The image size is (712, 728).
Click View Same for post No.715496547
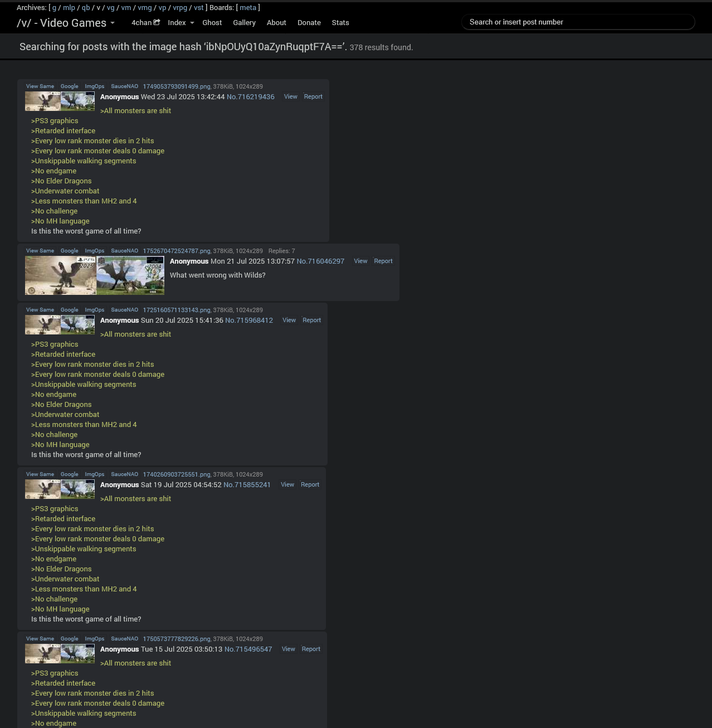[40, 639]
